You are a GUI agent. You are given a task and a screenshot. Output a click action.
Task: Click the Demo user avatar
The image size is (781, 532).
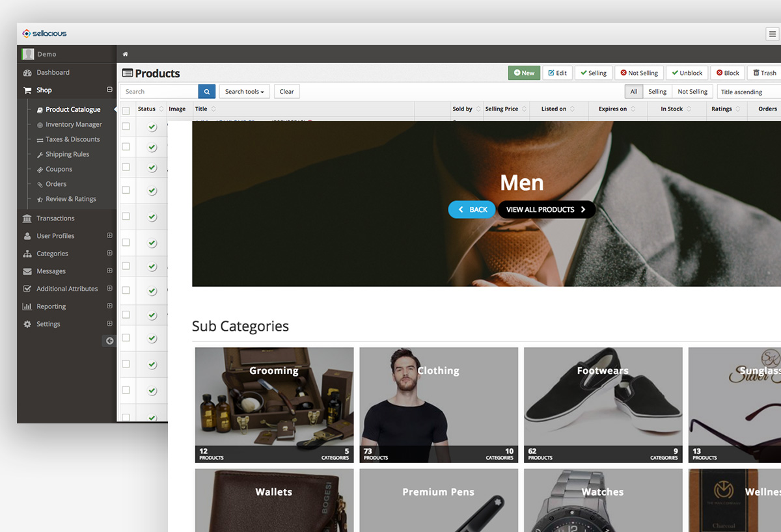tap(27, 54)
